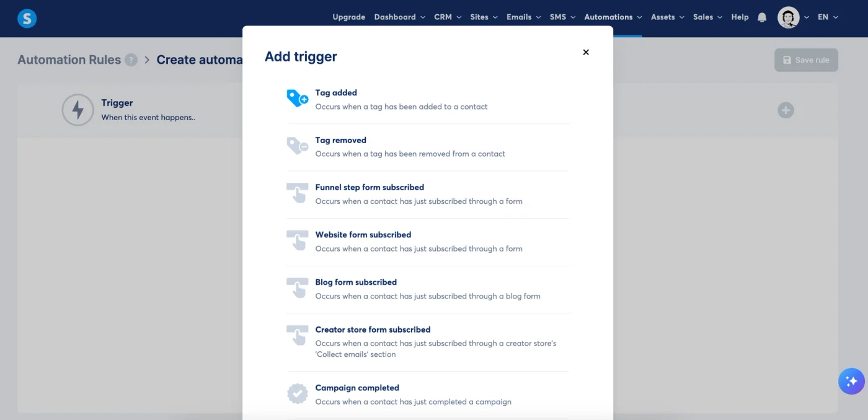Image resolution: width=868 pixels, height=420 pixels.
Task: Click the Tag removed tag icon
Action: coord(297,146)
